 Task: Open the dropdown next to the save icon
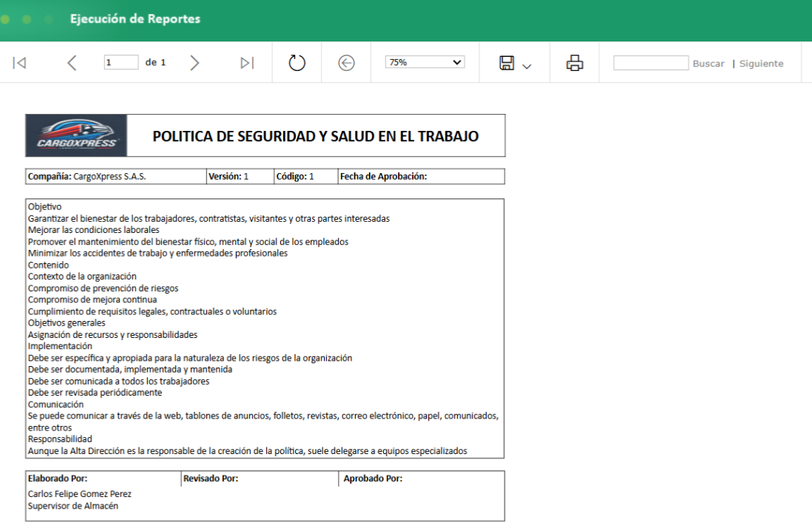click(525, 67)
